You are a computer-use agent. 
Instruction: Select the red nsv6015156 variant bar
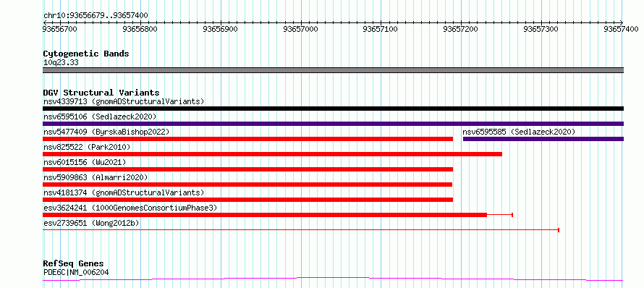coord(247,169)
